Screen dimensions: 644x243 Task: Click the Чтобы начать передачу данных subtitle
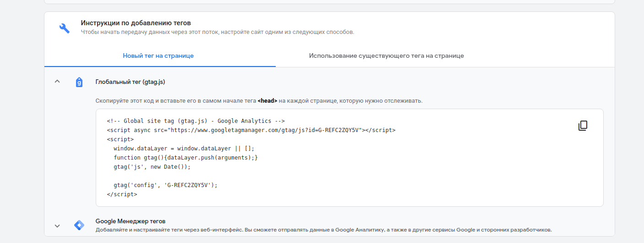[218, 32]
